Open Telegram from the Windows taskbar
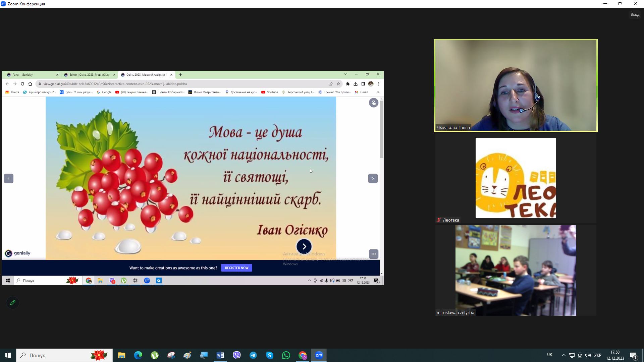 tap(253, 355)
